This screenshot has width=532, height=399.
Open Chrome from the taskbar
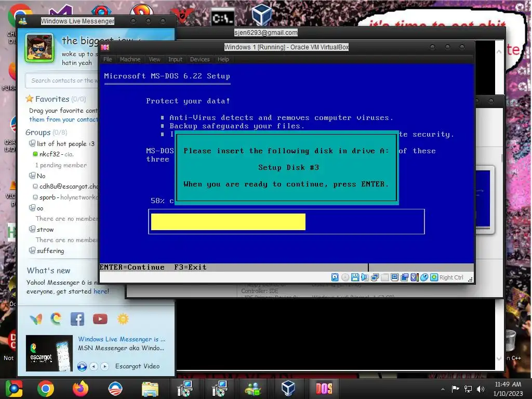point(46,389)
